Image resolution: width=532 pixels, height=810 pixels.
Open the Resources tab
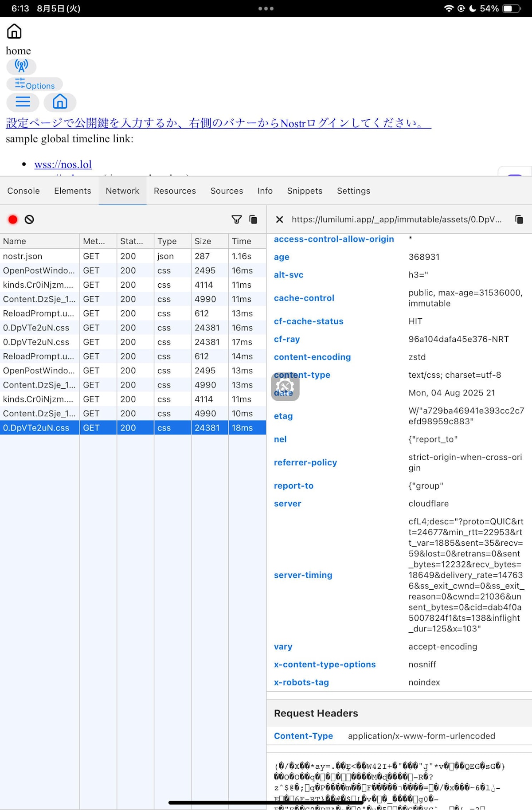(x=175, y=191)
